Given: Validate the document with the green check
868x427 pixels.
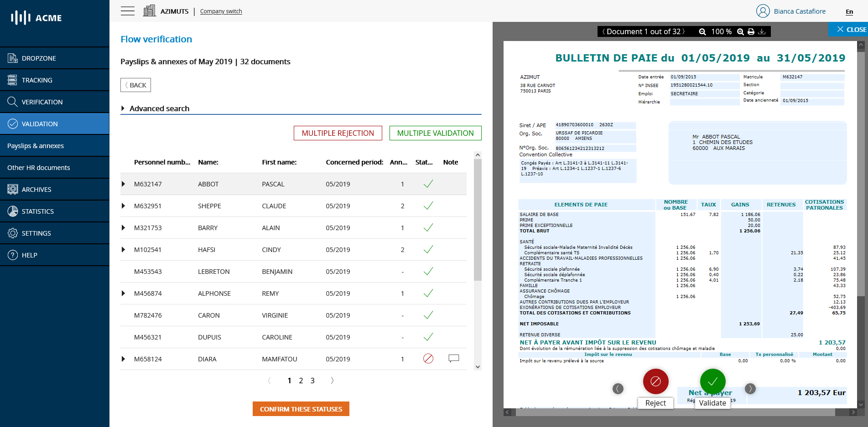Looking at the screenshot, I should pyautogui.click(x=712, y=381).
